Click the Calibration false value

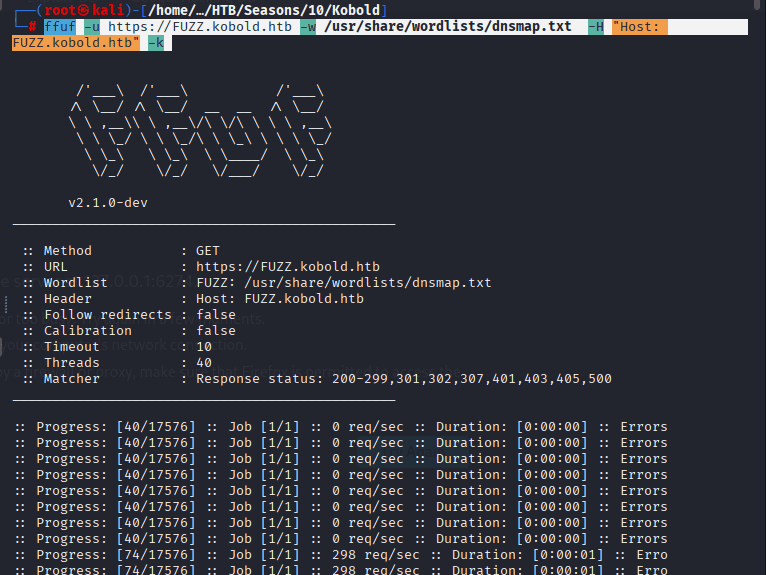[x=216, y=331]
